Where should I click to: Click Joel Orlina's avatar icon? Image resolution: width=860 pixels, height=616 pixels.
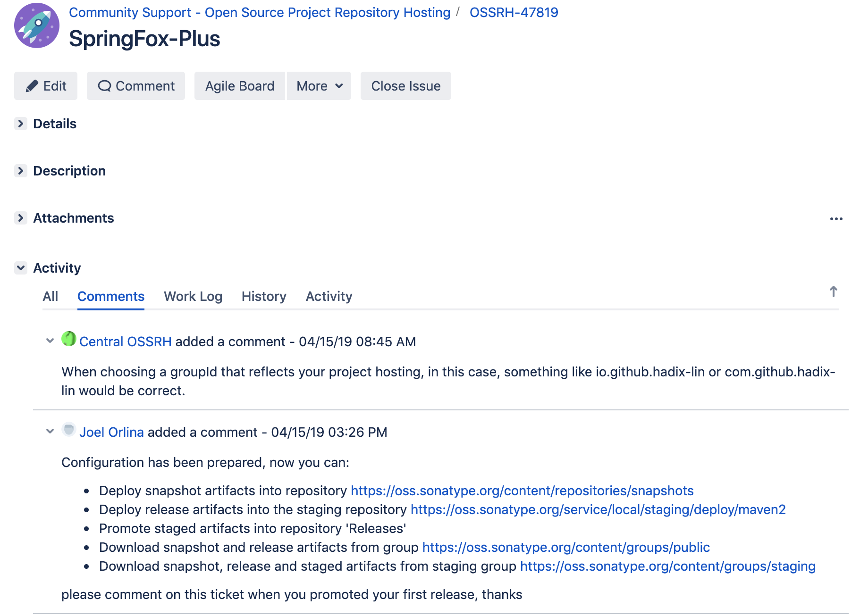click(x=69, y=429)
